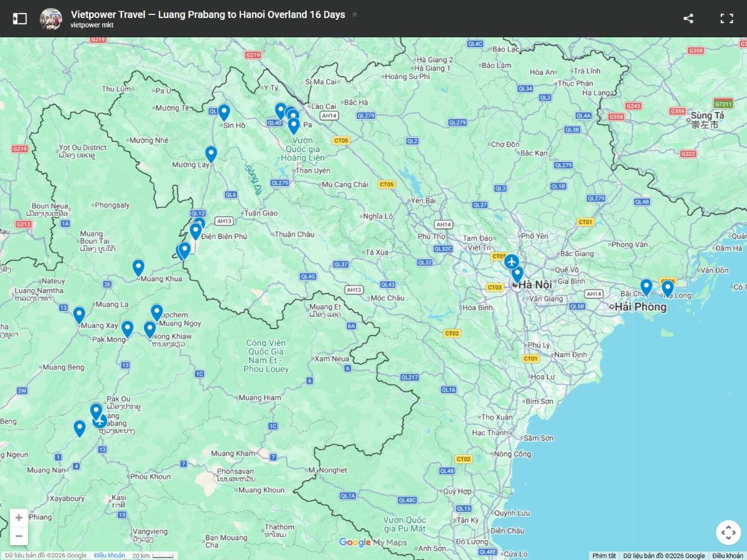Click the Xam Neua town label
The image size is (747, 560).
[332, 359]
